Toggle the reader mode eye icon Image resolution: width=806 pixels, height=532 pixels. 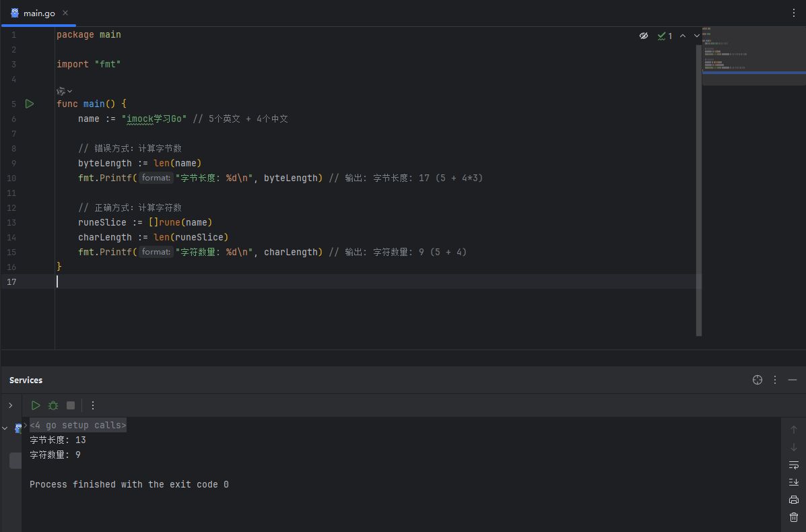644,36
